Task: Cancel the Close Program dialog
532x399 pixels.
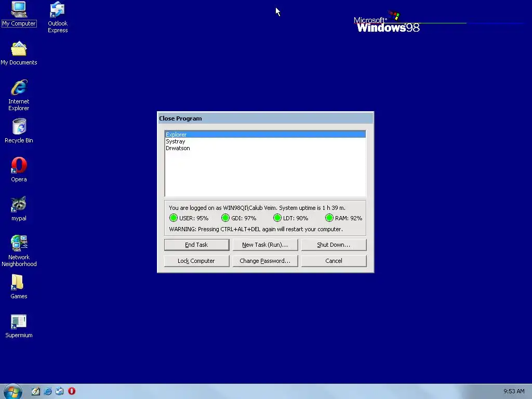Action: [x=334, y=261]
